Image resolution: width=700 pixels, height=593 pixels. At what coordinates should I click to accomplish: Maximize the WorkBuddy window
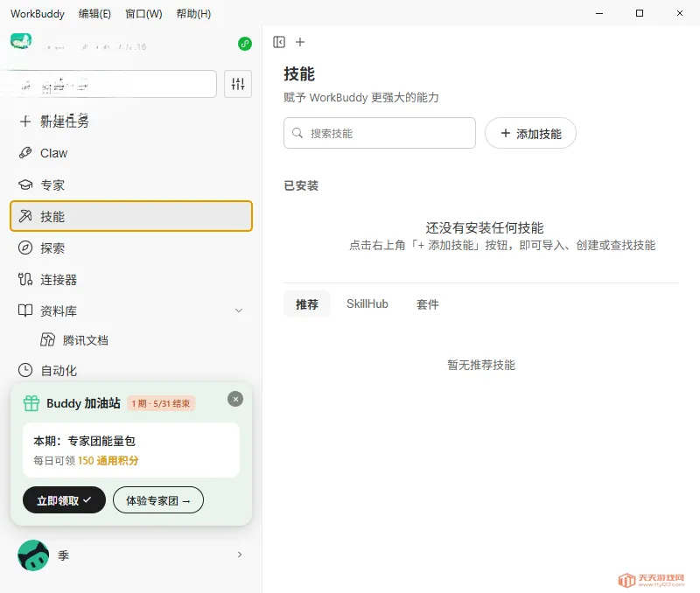pyautogui.click(x=640, y=13)
